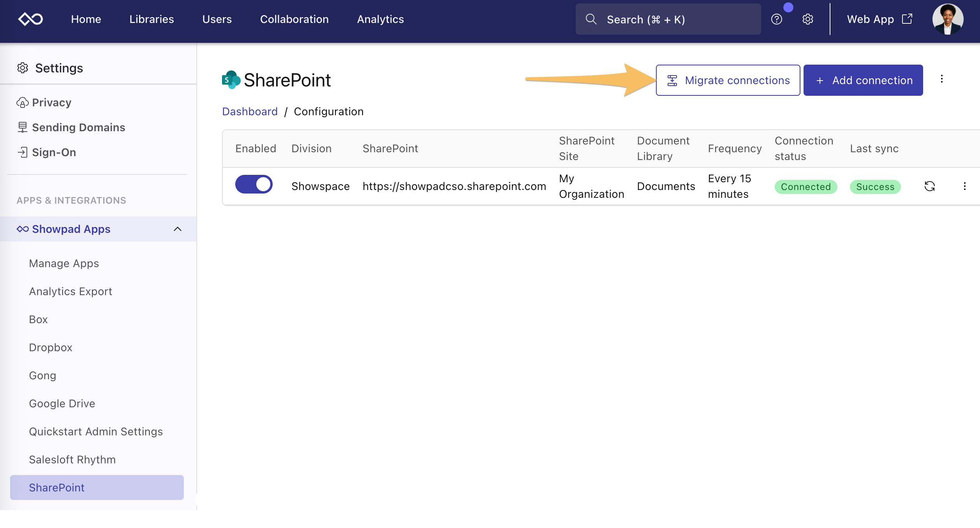The image size is (980, 528).
Task: Click the Add connection button
Action: [x=863, y=80]
